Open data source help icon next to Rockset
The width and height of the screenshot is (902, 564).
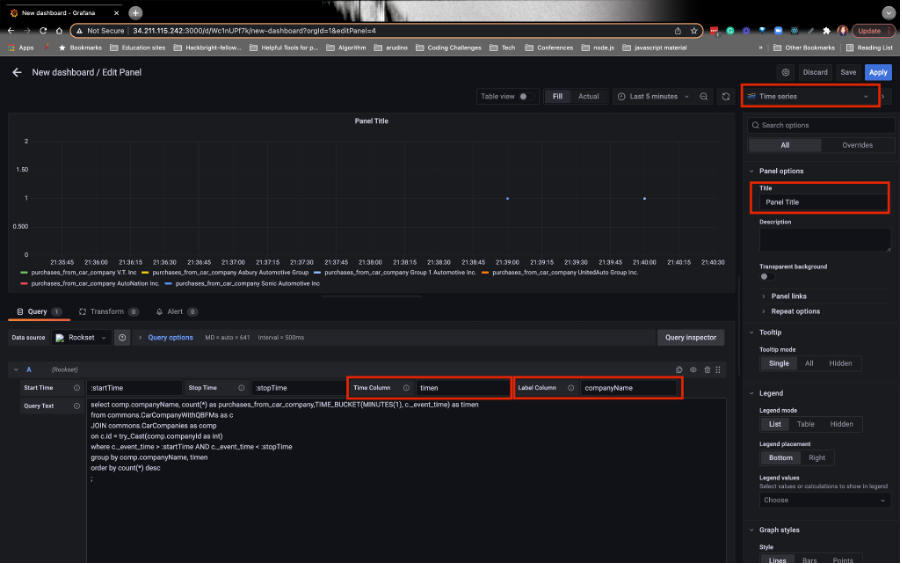pyautogui.click(x=122, y=338)
